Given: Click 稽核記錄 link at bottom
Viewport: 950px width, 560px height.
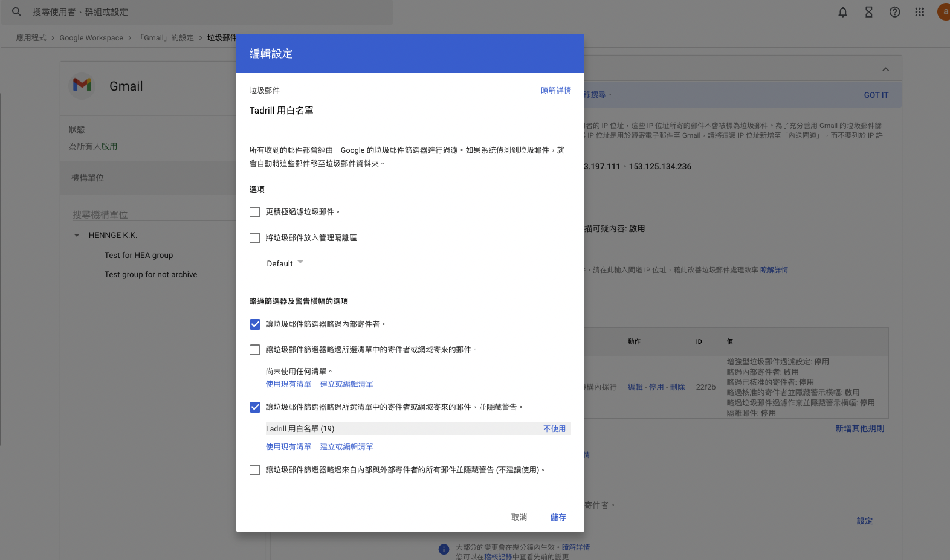Looking at the screenshot, I should (498, 557).
